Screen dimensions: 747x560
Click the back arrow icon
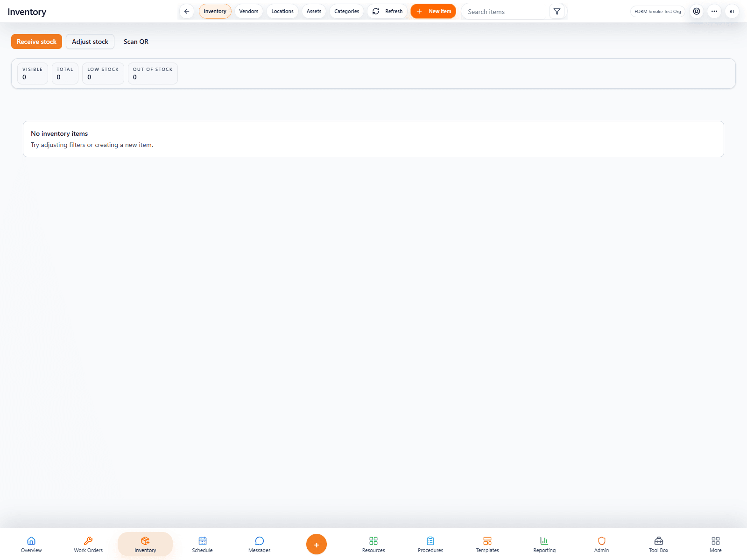[187, 11]
